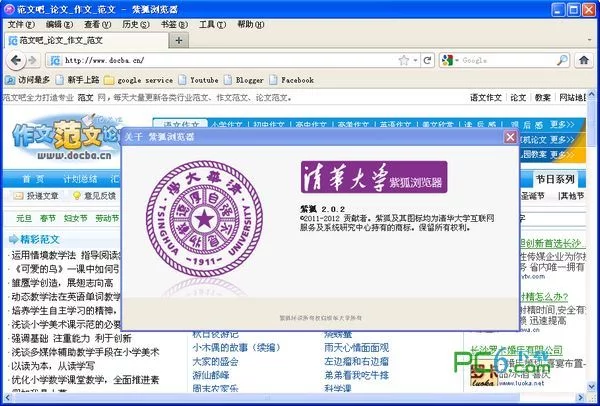Viewport: 600px width, 406px height.
Task: Click the site icon in the address bar
Action: (56, 60)
